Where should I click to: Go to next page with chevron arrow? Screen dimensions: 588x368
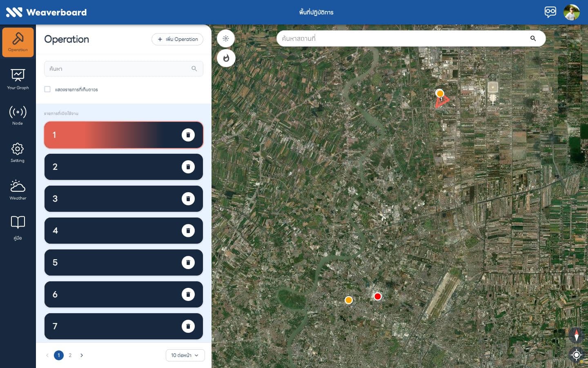pyautogui.click(x=82, y=355)
